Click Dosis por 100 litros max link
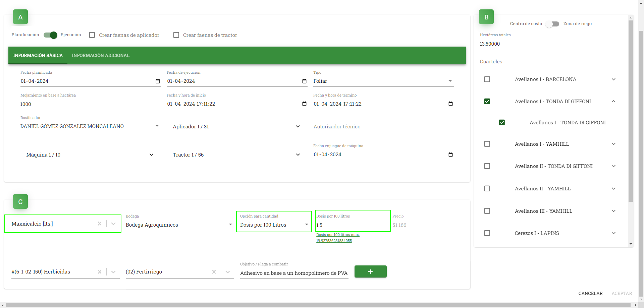This screenshot has width=644, height=308. (338, 238)
